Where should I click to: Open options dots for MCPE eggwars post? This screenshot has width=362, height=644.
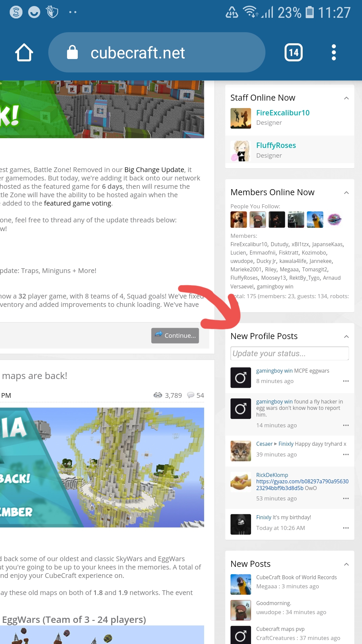(x=346, y=381)
